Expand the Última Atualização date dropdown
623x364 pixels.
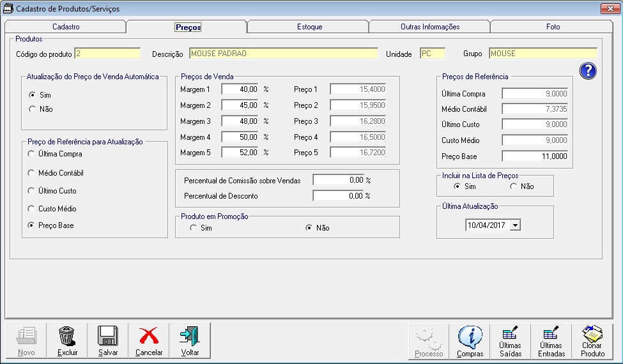click(516, 225)
